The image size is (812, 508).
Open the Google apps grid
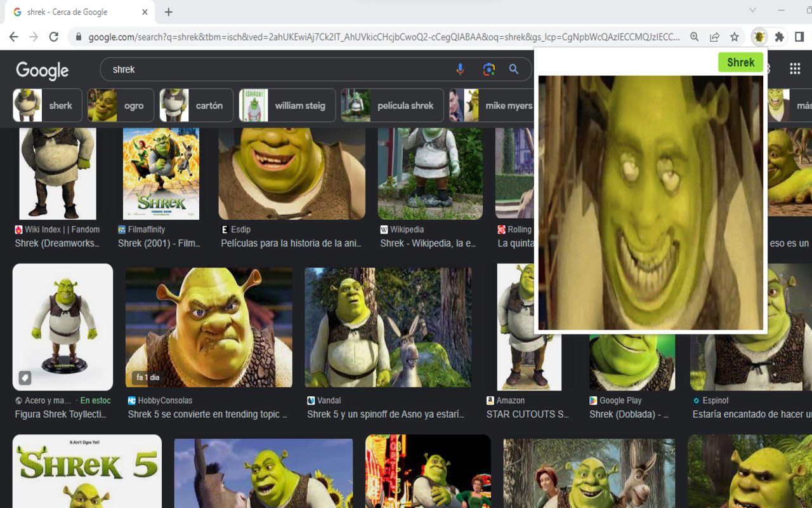tap(795, 69)
